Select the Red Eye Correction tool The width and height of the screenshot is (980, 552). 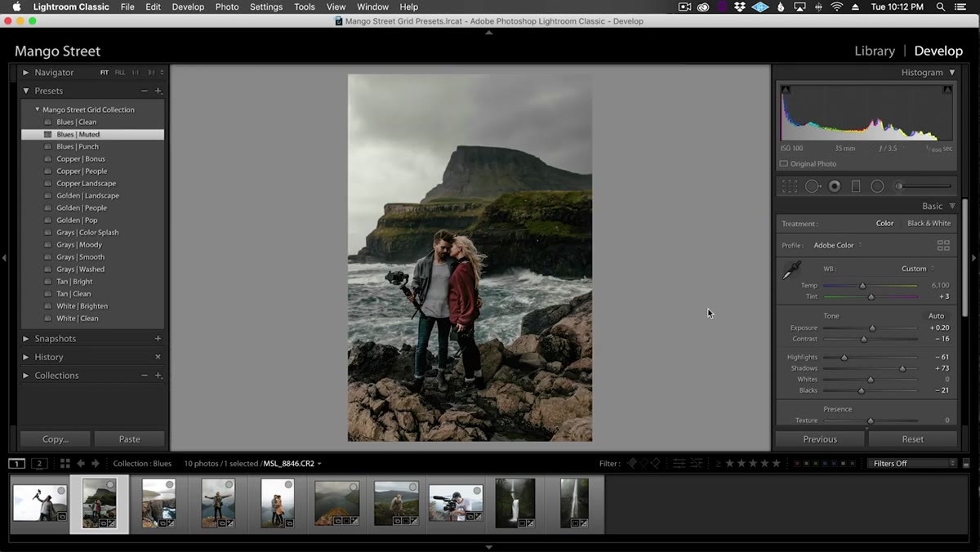[835, 186]
